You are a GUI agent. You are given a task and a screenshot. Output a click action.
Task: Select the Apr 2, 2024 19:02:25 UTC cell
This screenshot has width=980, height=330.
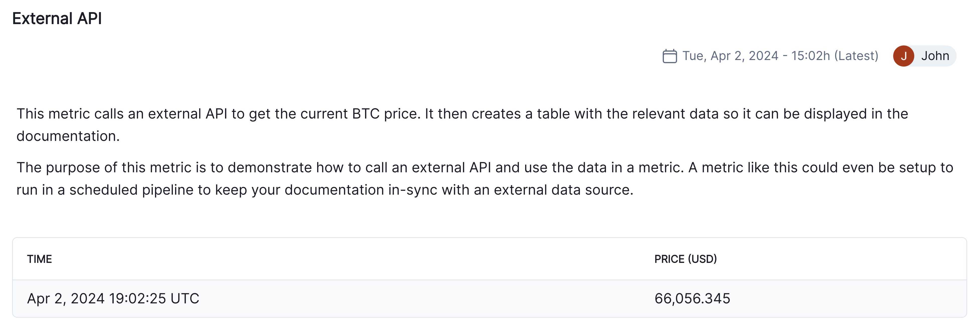(x=113, y=299)
